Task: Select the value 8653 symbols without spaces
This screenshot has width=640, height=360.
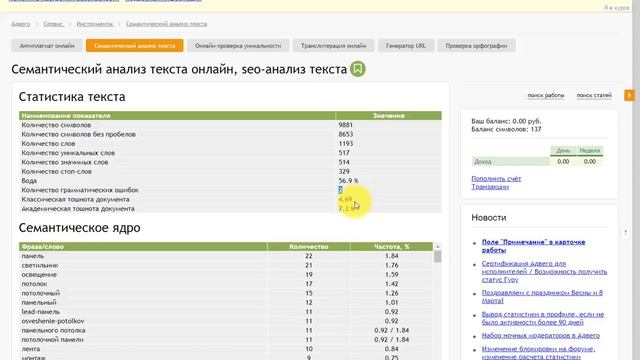Action: pyautogui.click(x=346, y=134)
